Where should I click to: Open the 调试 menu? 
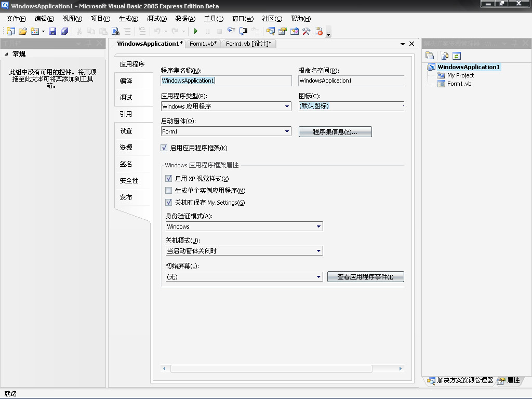tap(157, 19)
